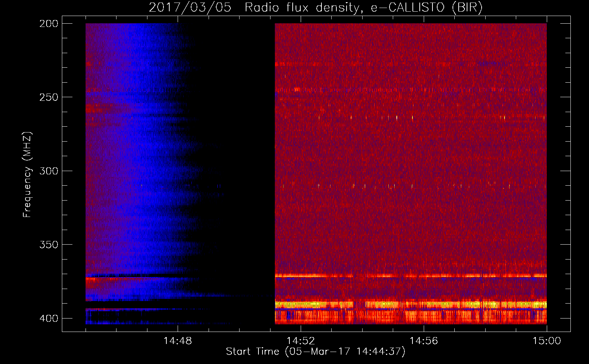Click the 350 frequency tick label
589x364 pixels.
click(49, 244)
